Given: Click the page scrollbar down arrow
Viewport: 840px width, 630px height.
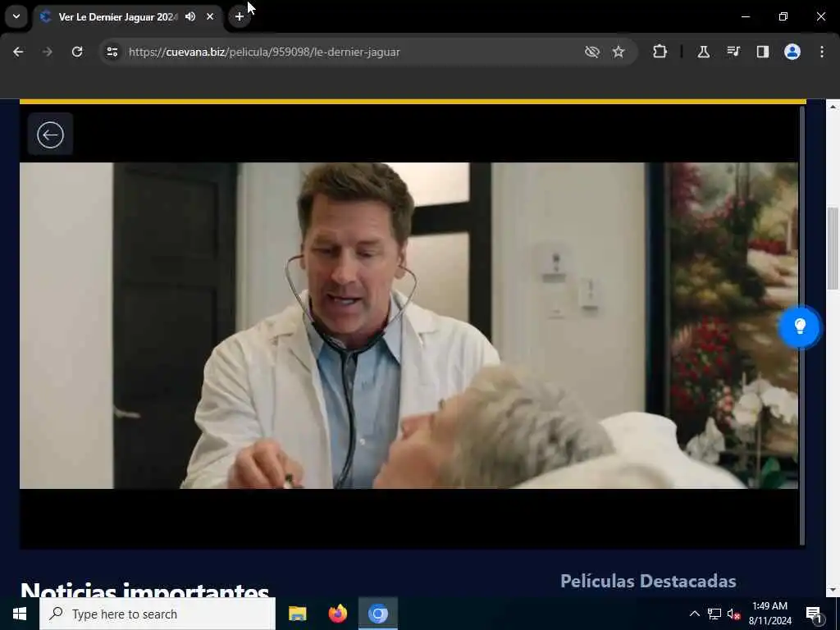Looking at the screenshot, I should [833, 590].
